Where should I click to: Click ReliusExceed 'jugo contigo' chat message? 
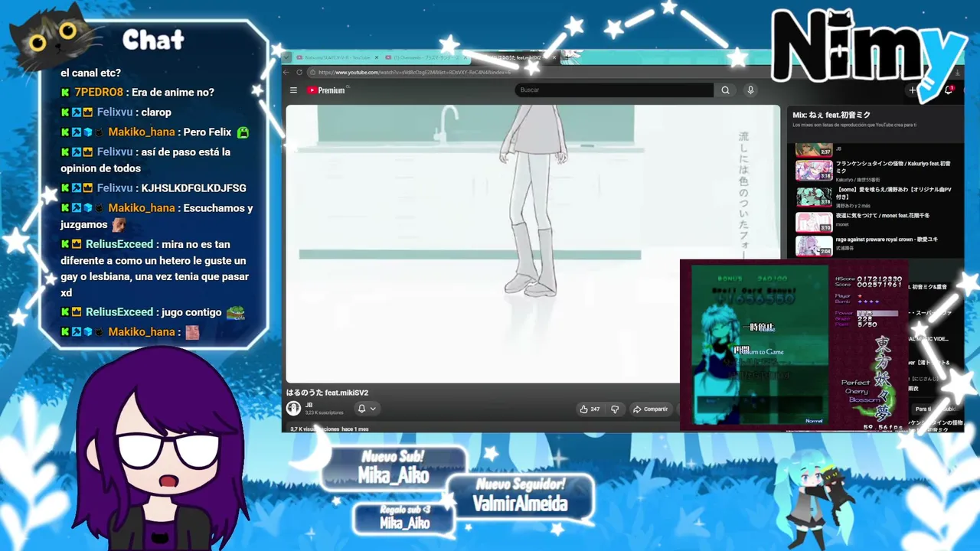click(153, 312)
